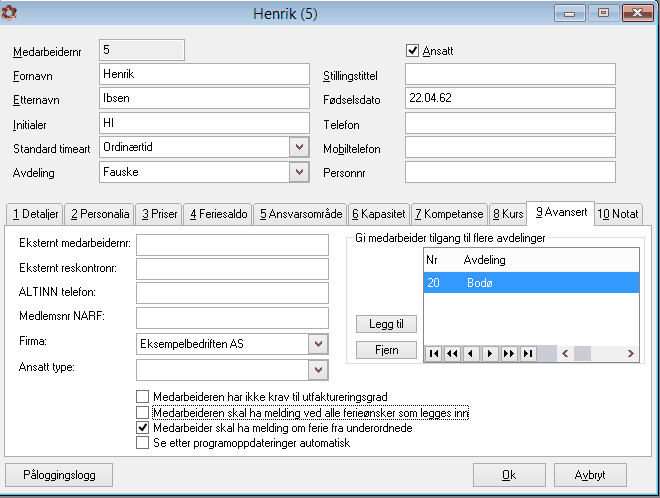Select the 7 Kompetanse tab
This screenshot has width=660, height=498.
[x=449, y=214]
